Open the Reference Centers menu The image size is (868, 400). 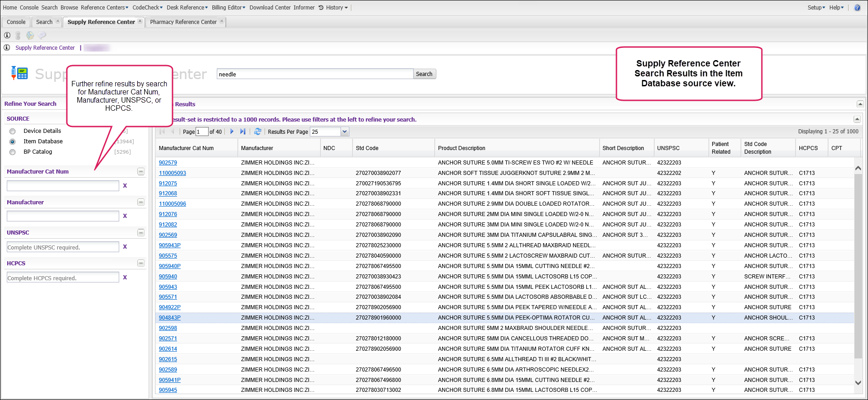click(104, 8)
